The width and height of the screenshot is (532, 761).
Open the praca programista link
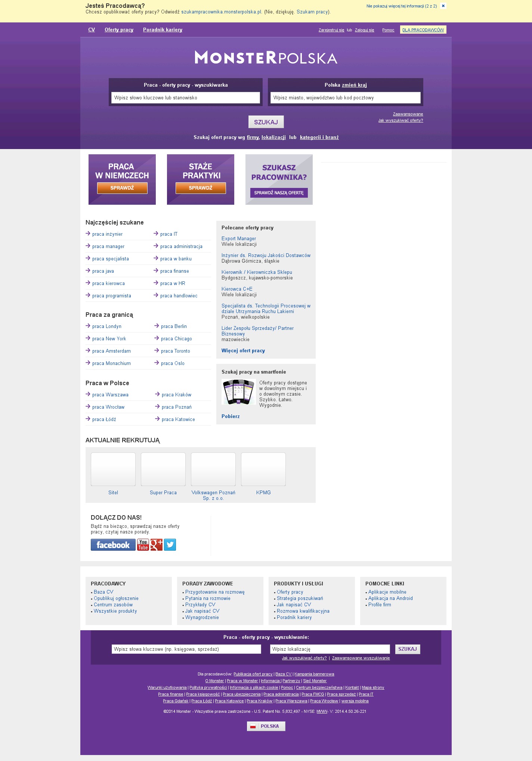tap(112, 296)
